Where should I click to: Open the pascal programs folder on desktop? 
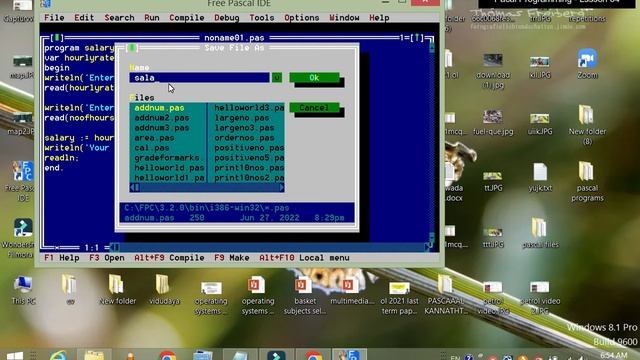tap(587, 182)
